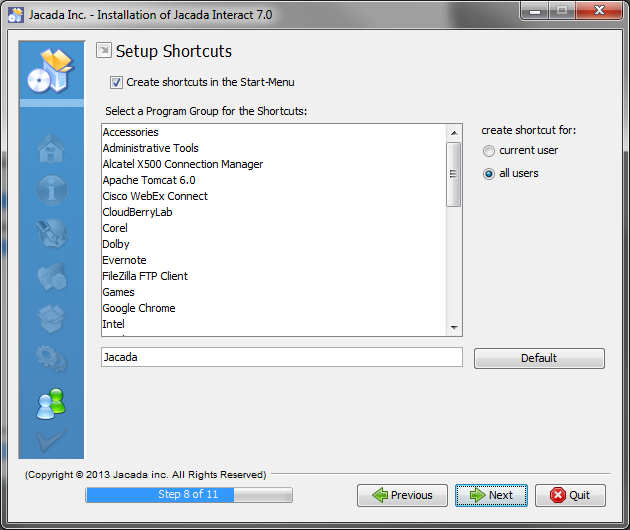Screen dimensions: 630x530
Task: Click the home step icon in the sidebar
Action: coord(51,148)
